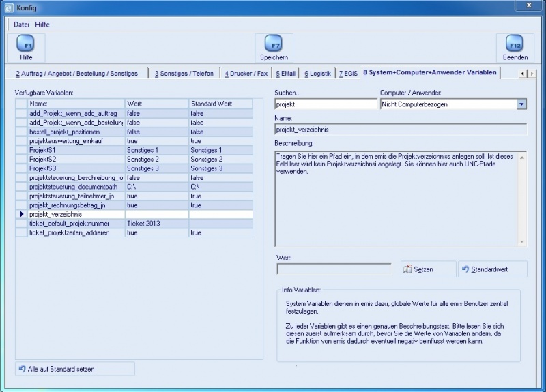The width and height of the screenshot is (546, 392).
Task: Click the Standard Wert column header
Action: (220, 104)
